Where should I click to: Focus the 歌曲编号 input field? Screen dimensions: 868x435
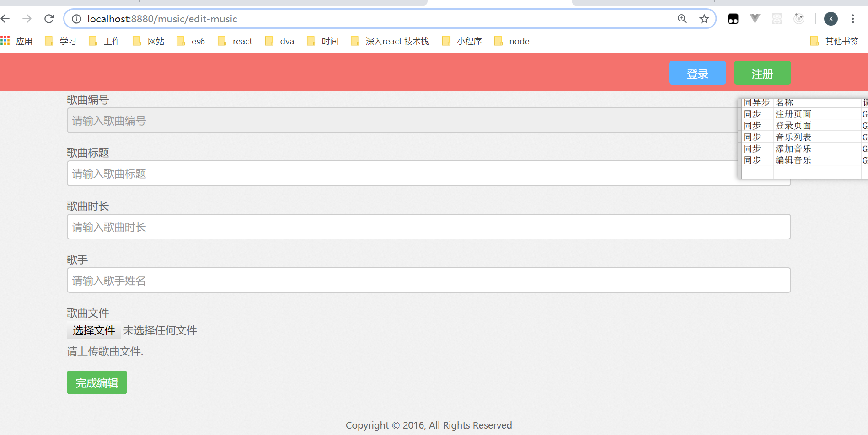pyautogui.click(x=402, y=120)
